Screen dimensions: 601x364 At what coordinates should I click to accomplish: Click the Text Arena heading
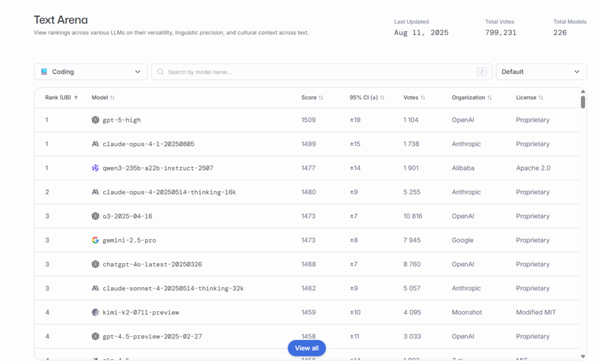[x=60, y=19]
